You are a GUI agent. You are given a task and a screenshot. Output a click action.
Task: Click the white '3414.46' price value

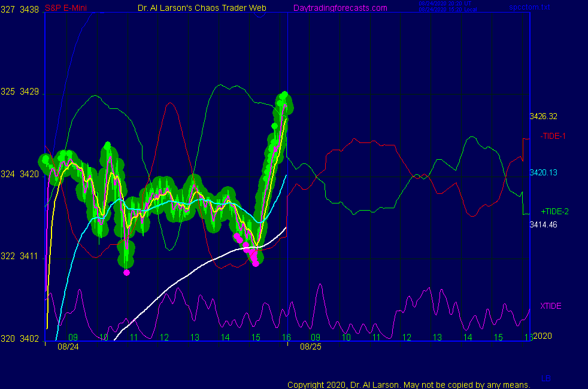(543, 225)
